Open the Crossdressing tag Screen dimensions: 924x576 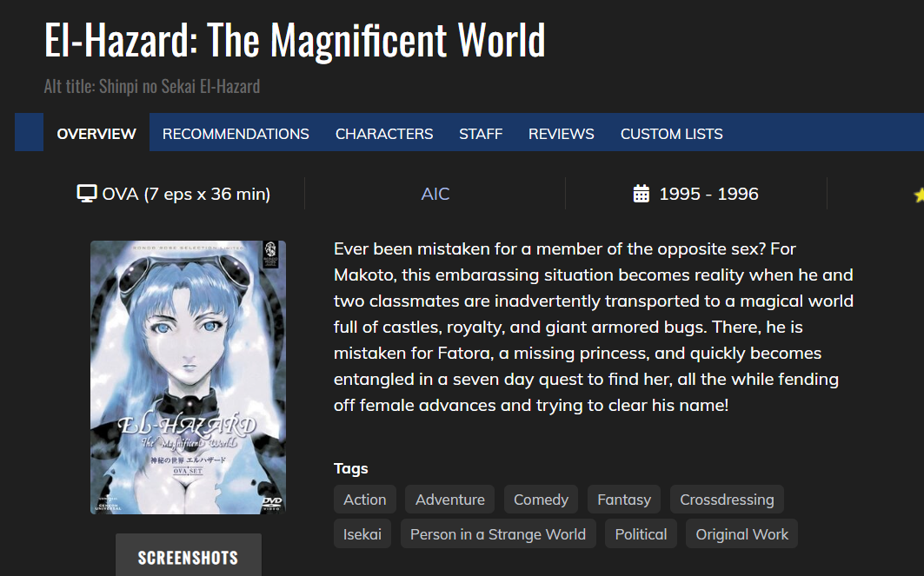[727, 500]
